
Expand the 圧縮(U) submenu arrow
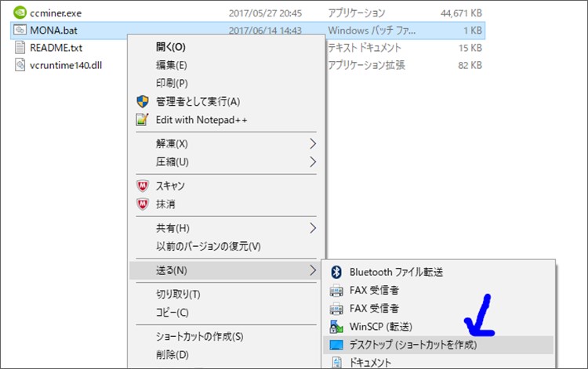pos(313,162)
